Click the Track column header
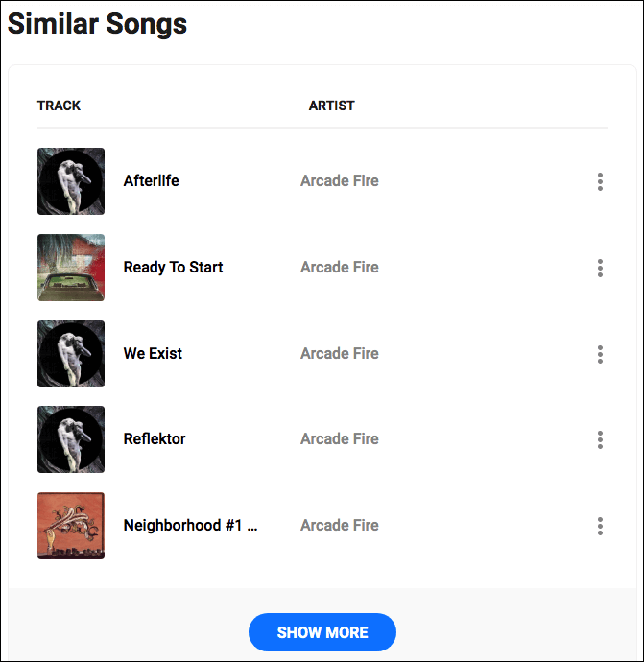The height and width of the screenshot is (662, 644). (59, 106)
